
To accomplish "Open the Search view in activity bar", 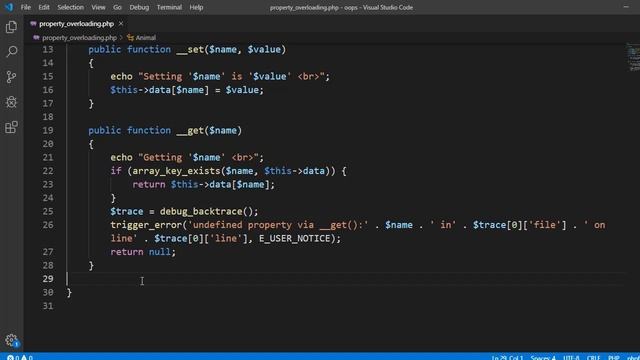I will tap(11, 51).
